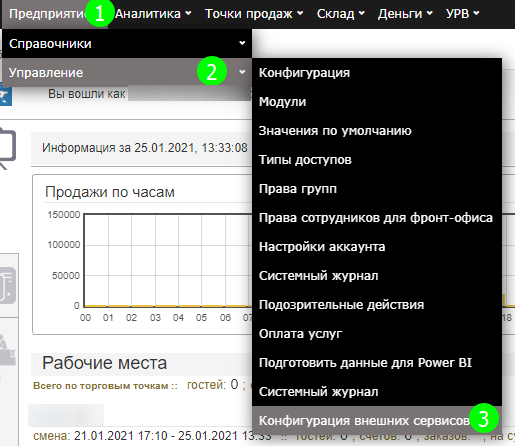This screenshot has width=515, height=446.
Task: Click hour label 03 on chart axis
Action: [155, 317]
